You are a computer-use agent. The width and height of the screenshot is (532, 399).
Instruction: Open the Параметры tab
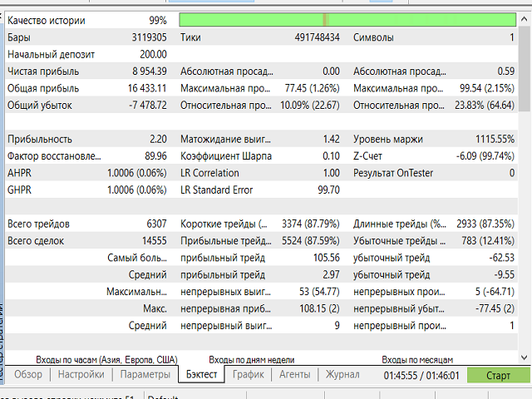tap(145, 374)
